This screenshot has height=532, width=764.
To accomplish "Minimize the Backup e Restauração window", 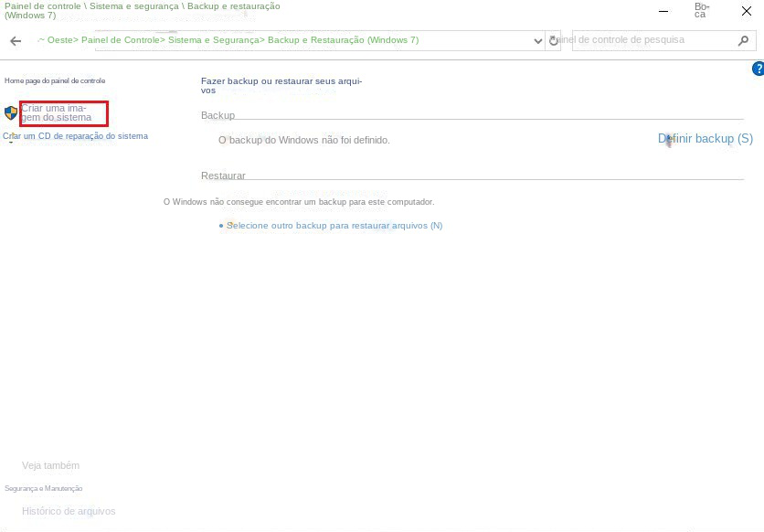I will (x=662, y=11).
